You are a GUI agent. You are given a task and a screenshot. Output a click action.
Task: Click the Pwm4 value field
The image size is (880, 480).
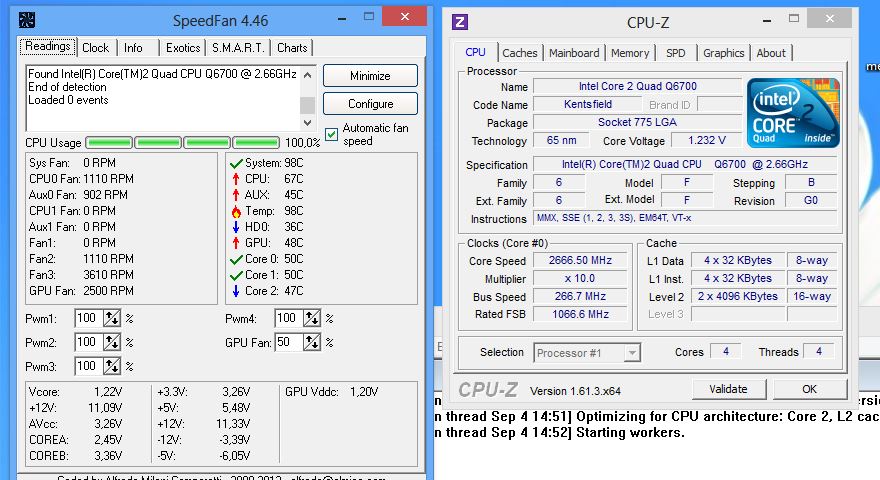click(288, 318)
